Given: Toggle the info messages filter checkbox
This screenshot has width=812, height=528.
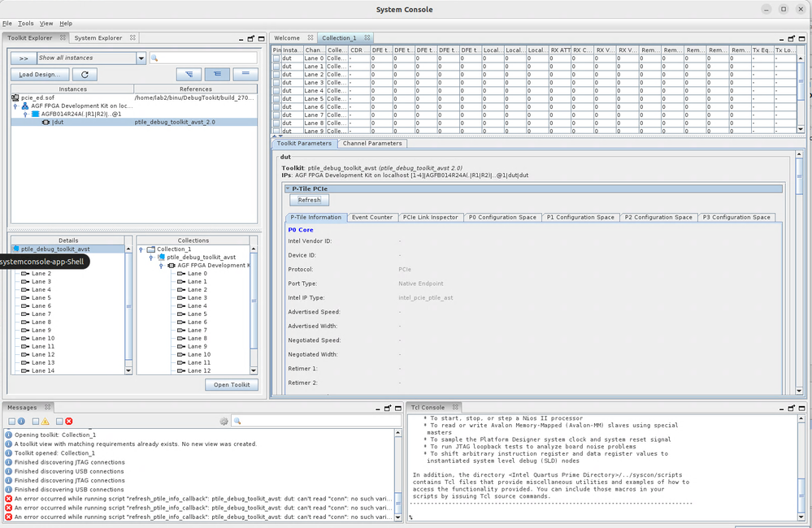Looking at the screenshot, I should [x=12, y=422].
